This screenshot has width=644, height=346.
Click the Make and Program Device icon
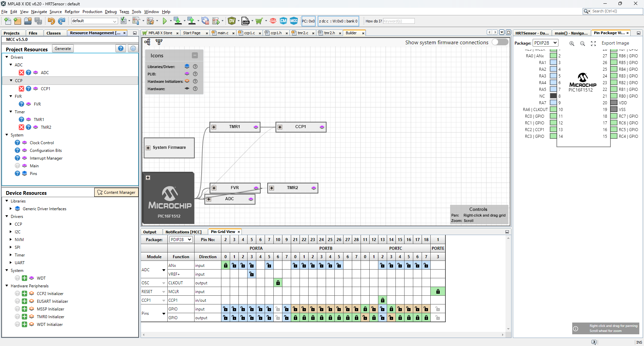click(x=178, y=21)
